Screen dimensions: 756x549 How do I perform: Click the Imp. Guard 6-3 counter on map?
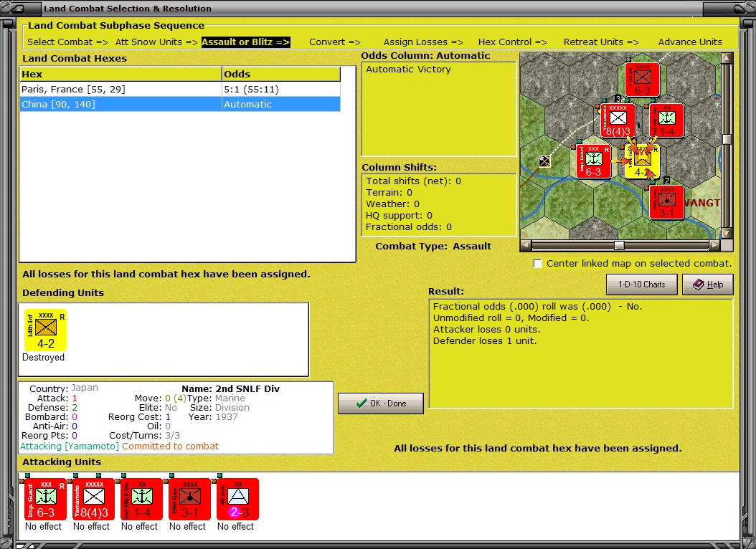coord(593,161)
